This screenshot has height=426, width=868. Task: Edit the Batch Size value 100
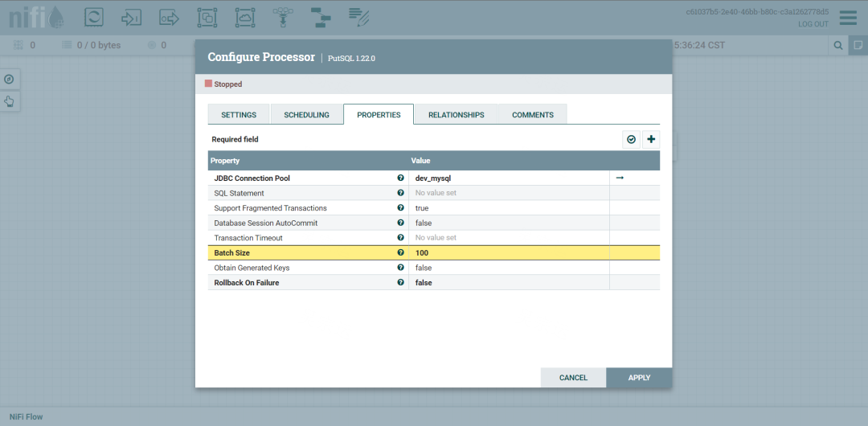click(509, 252)
